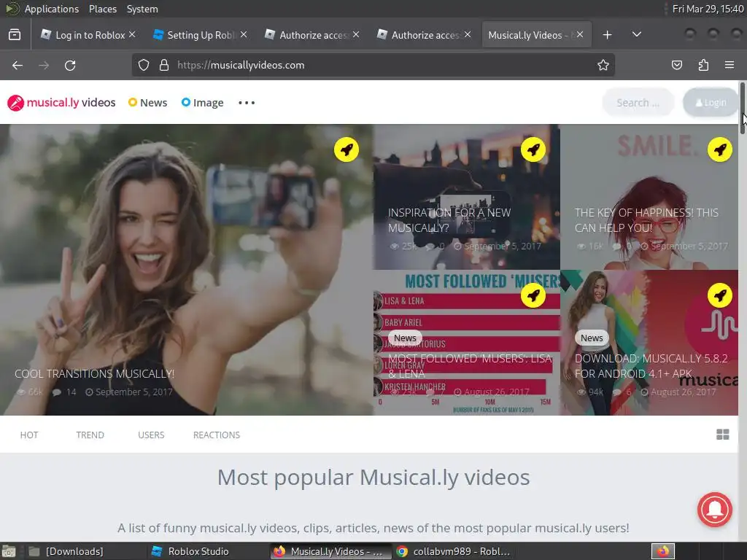Open Inspiration for a New Musically article

[x=449, y=220]
